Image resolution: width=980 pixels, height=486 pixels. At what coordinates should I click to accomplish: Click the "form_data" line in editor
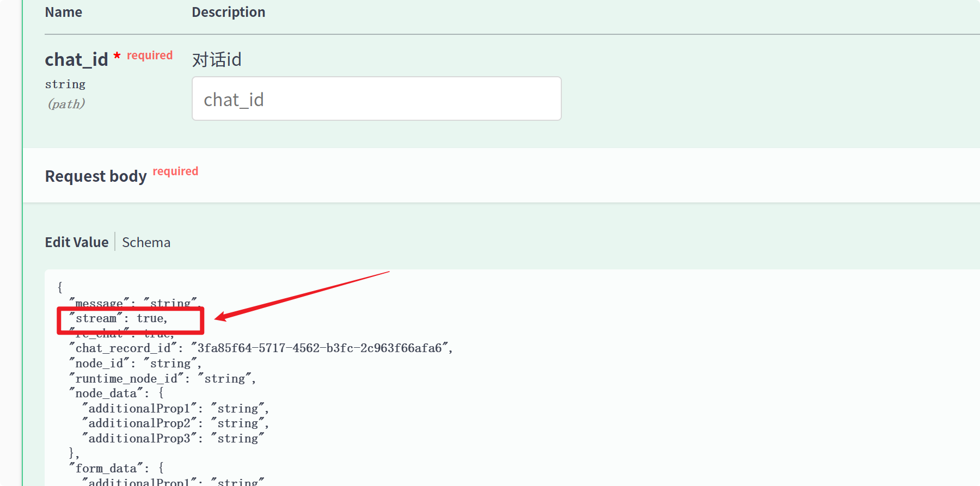click(x=116, y=469)
